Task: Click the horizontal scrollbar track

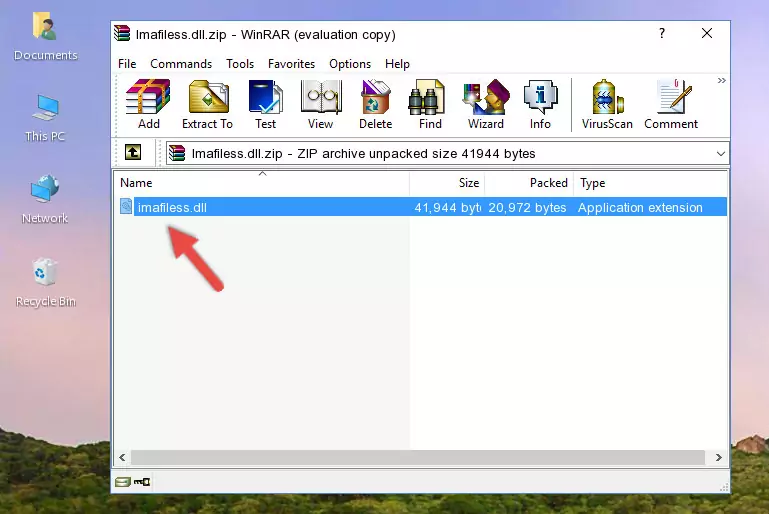Action: click(x=418, y=458)
